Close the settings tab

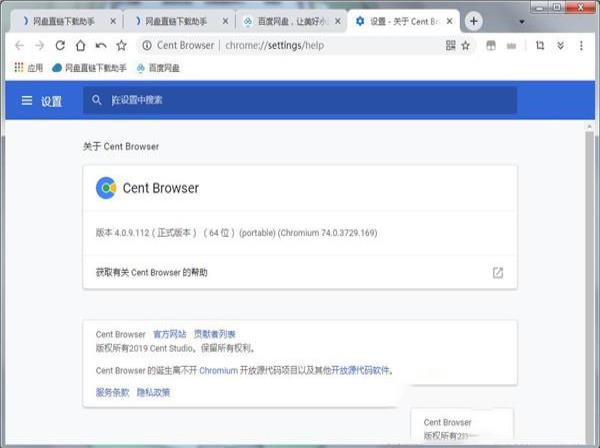(450, 21)
